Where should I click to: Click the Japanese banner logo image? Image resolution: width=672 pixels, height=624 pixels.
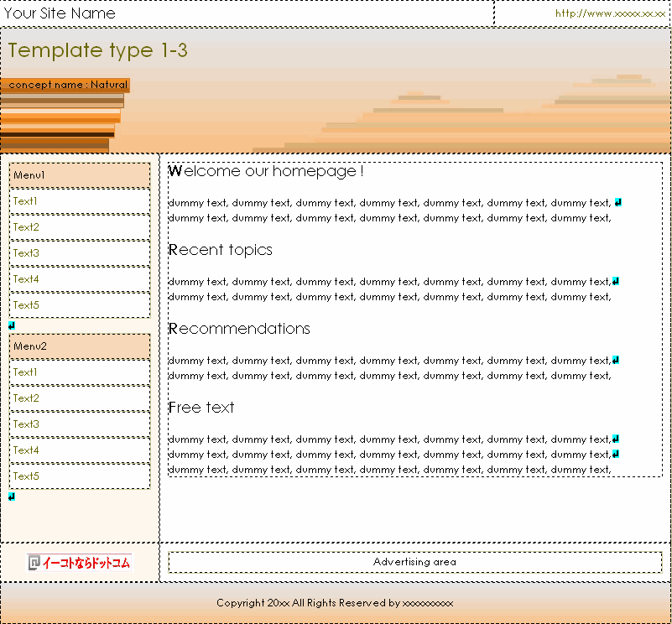point(79,563)
